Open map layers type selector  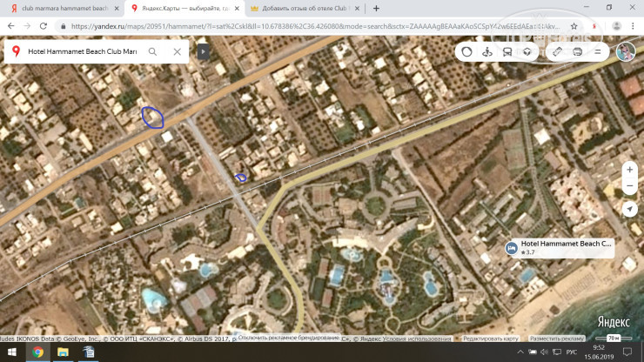tap(527, 51)
